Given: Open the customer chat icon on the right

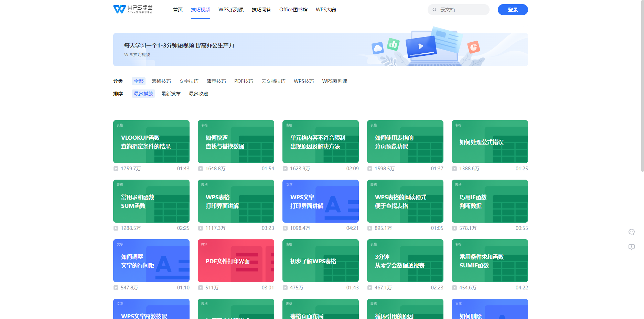Looking at the screenshot, I should [x=632, y=232].
